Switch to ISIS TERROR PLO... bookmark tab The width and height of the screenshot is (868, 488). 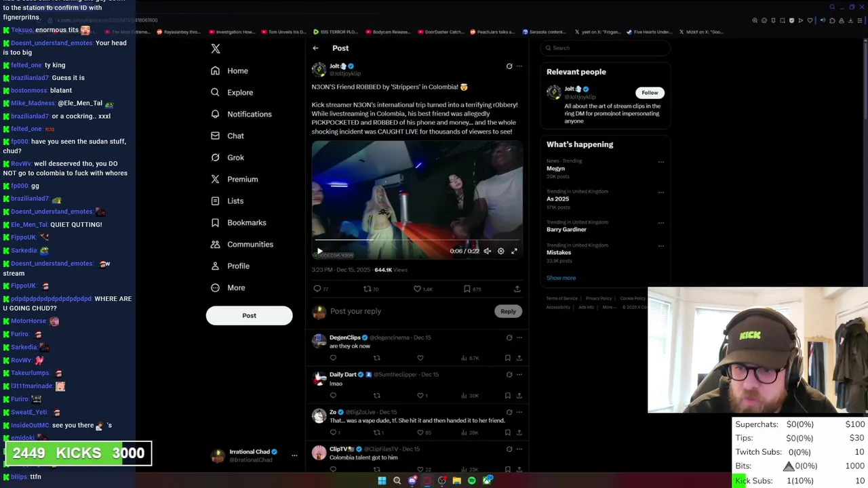coord(336,32)
